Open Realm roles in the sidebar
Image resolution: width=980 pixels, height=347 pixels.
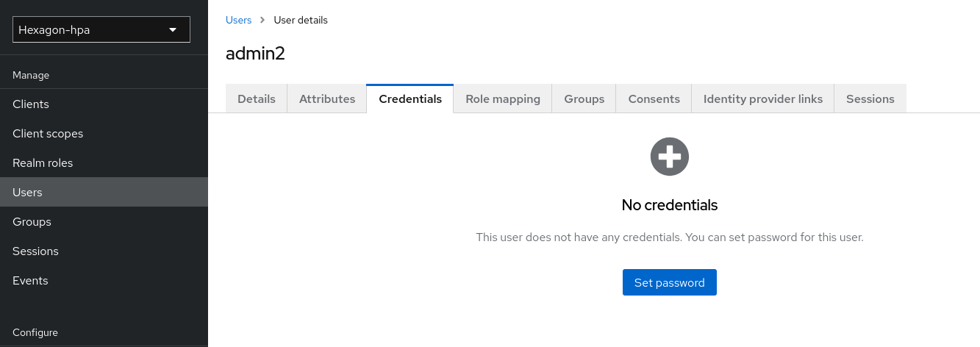(x=104, y=163)
